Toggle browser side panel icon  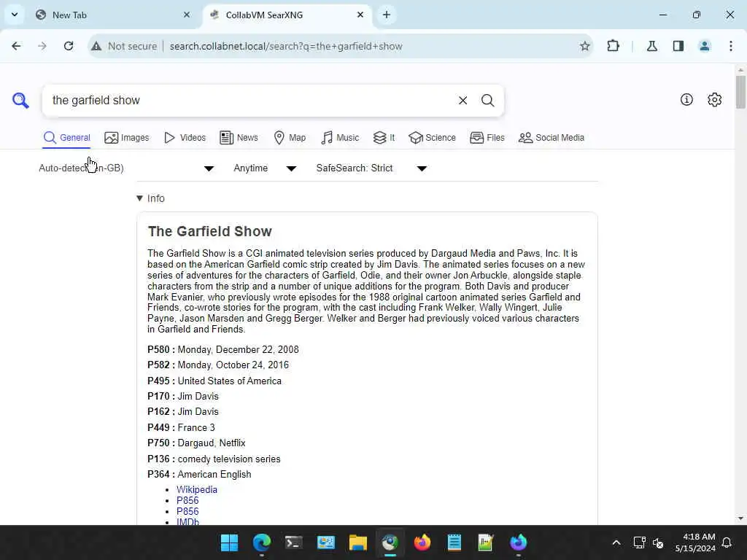tap(678, 46)
